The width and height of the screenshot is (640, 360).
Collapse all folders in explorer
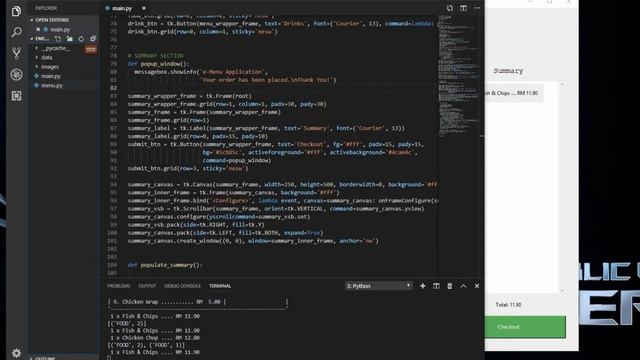(x=93, y=39)
